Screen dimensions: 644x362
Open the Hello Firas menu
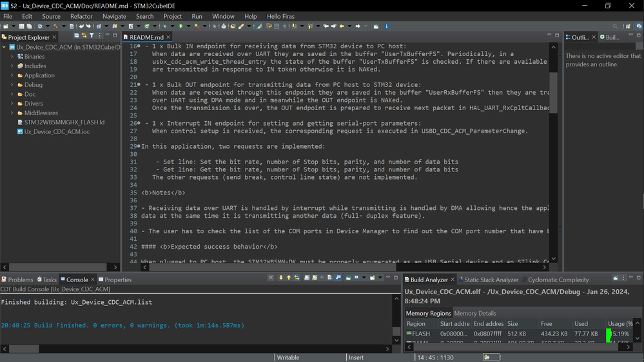pyautogui.click(x=280, y=16)
